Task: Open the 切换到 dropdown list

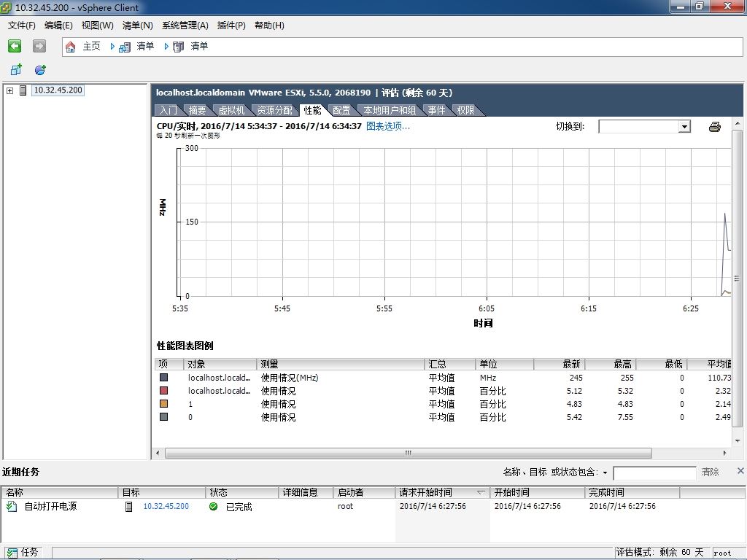Action: 684,127
